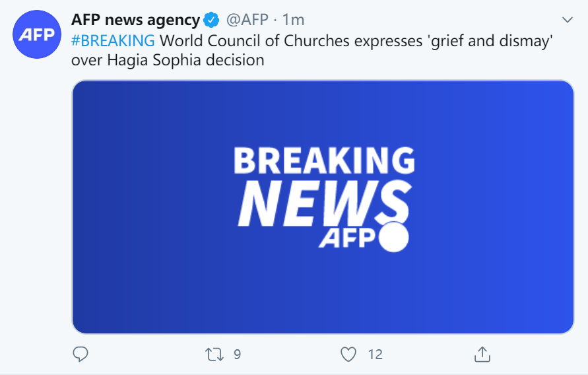View the like count of 12

pyautogui.click(x=375, y=355)
